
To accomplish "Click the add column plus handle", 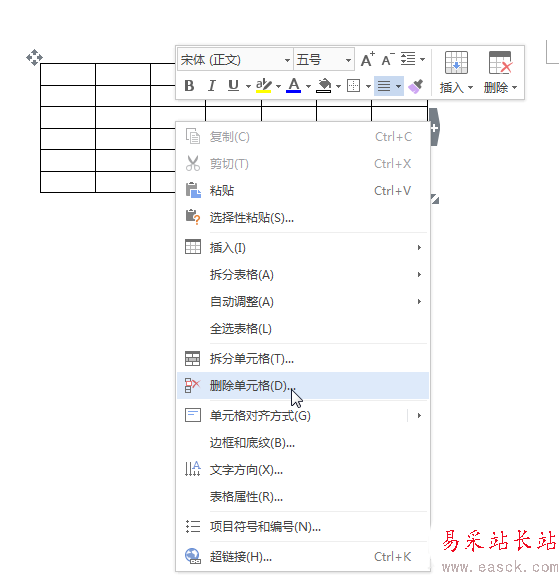I will pos(435,128).
